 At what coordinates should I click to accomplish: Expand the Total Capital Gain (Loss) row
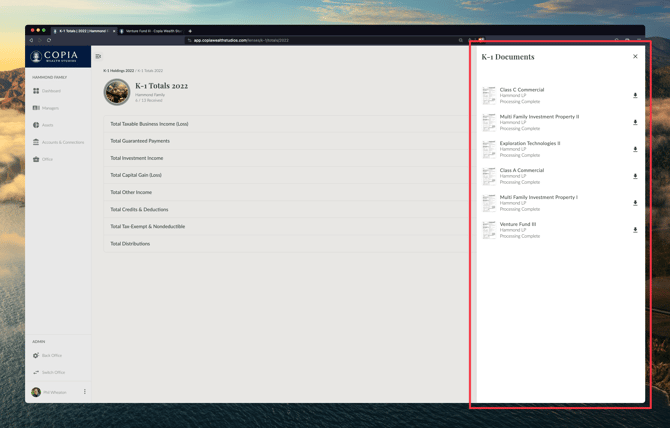pyautogui.click(x=136, y=175)
